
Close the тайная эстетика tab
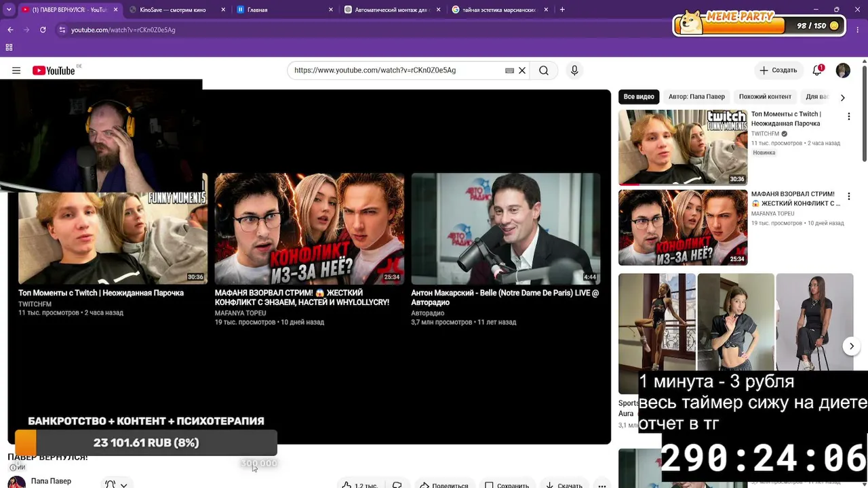(x=547, y=9)
